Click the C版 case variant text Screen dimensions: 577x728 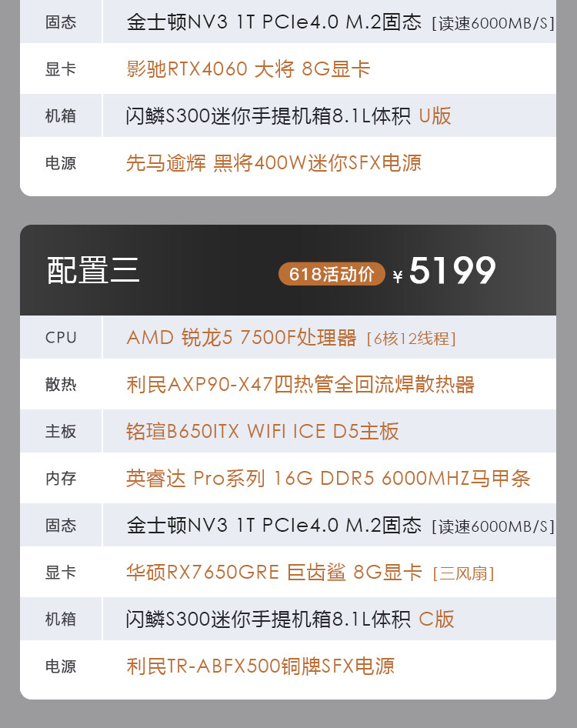pyautogui.click(x=436, y=619)
